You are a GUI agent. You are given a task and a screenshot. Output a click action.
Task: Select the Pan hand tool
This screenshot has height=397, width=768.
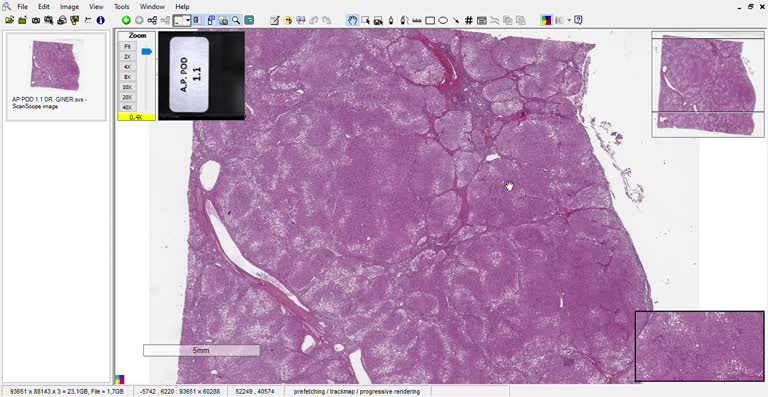352,20
